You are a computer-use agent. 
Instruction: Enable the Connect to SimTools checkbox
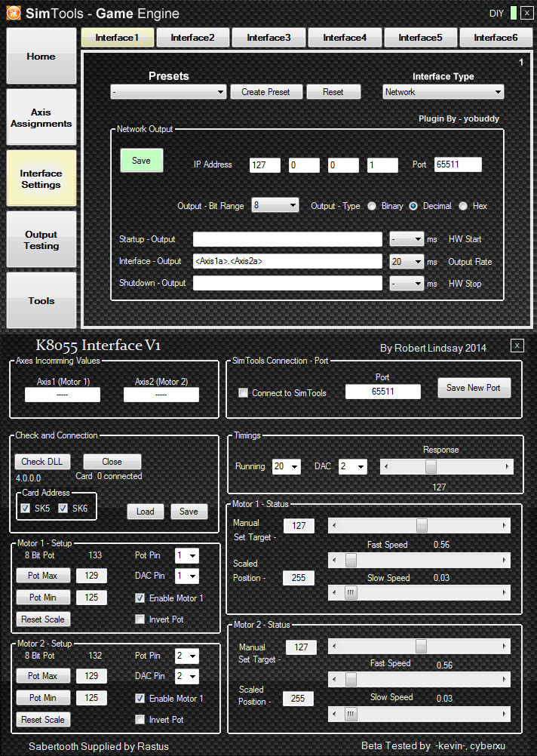pyautogui.click(x=243, y=393)
